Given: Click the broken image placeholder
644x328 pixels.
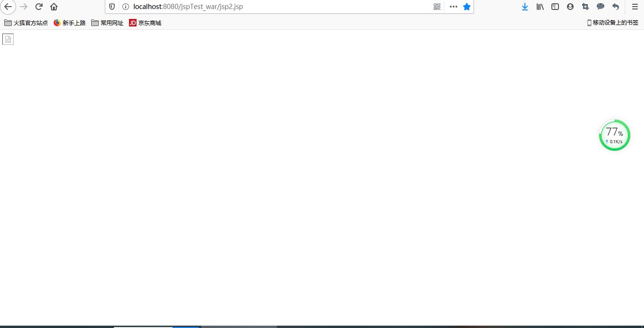Looking at the screenshot, I should pos(8,39).
